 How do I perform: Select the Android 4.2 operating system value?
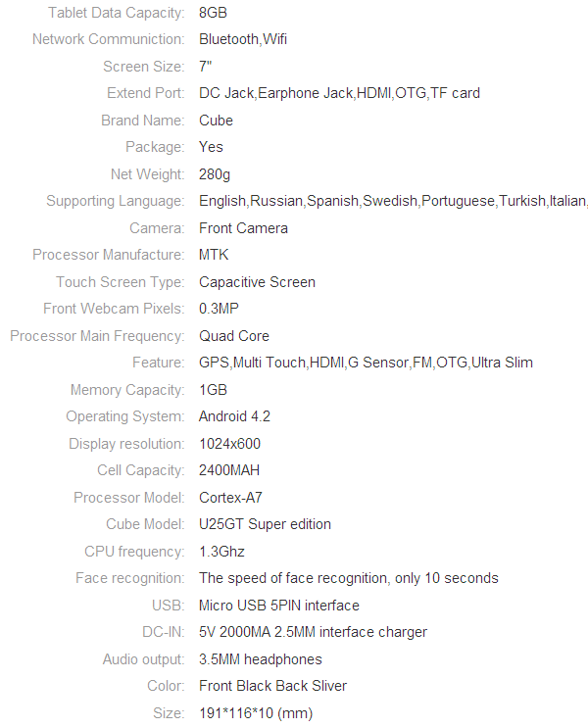tap(234, 416)
